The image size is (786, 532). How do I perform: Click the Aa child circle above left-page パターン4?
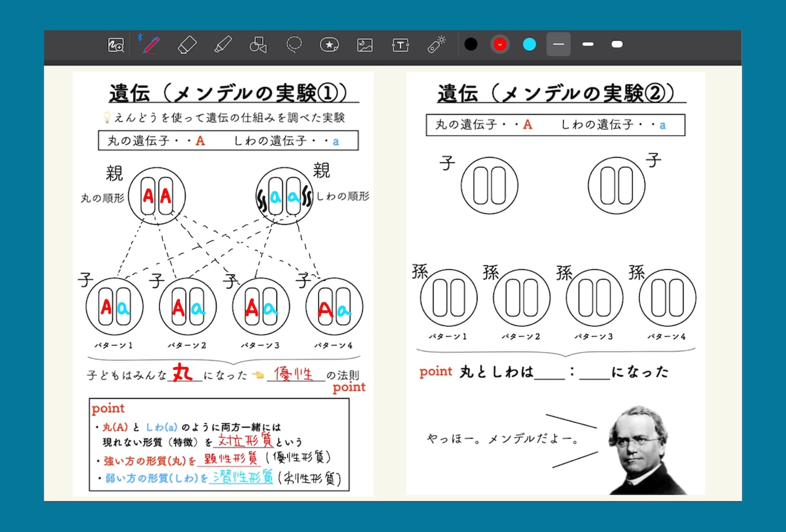point(334,307)
